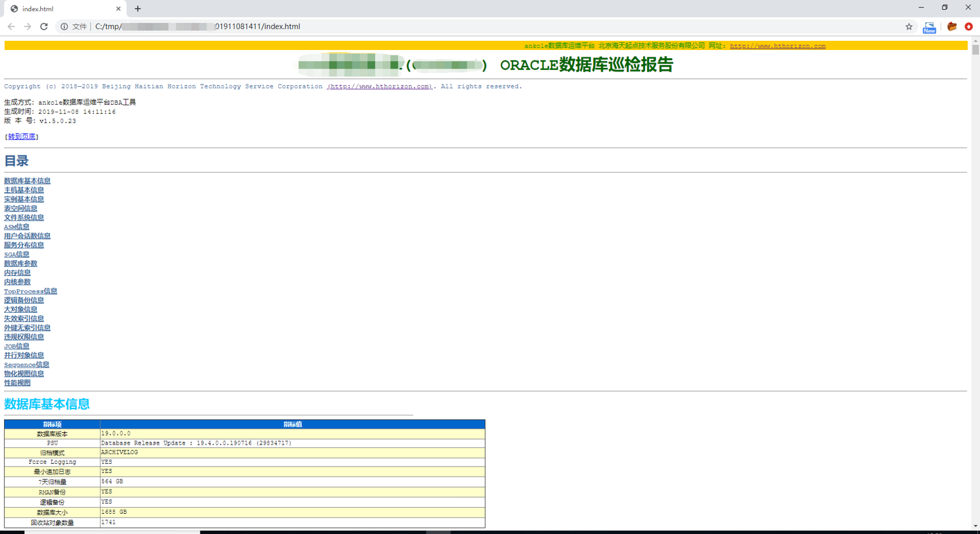Click the 19.0.0.0 version value
The width and height of the screenshot is (980, 534).
coord(116,433)
